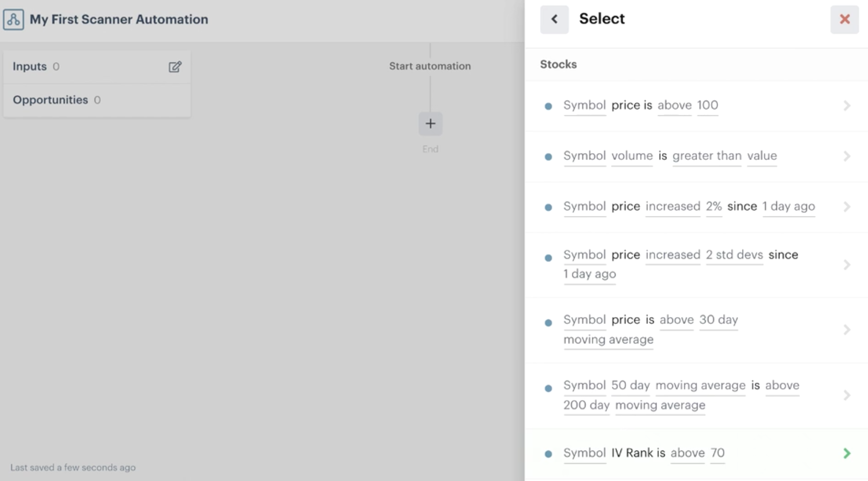Click the My First Scanner Automation title
The image size is (868, 481).
[x=119, y=19]
